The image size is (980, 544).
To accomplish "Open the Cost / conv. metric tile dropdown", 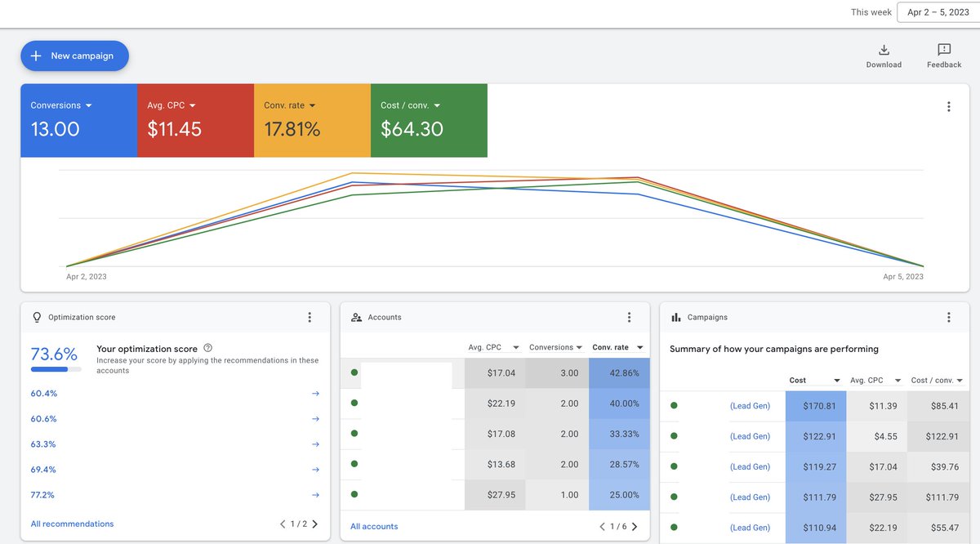I will [437, 105].
